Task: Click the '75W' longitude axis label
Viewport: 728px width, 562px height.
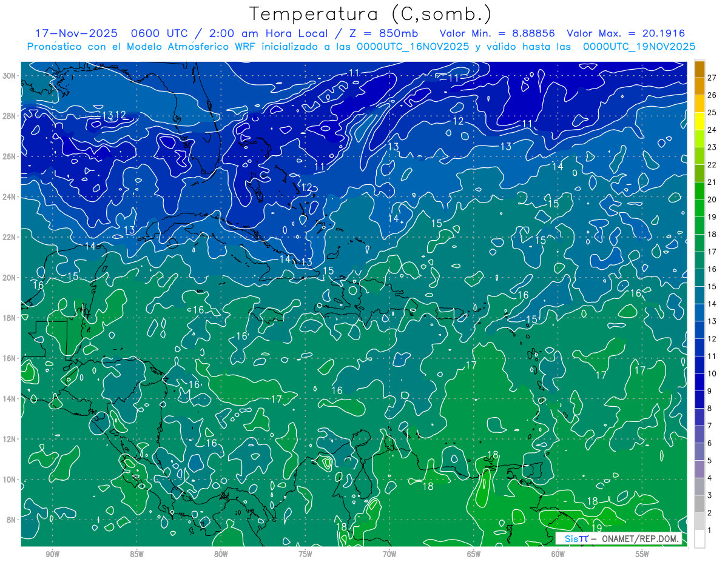Action: click(305, 554)
